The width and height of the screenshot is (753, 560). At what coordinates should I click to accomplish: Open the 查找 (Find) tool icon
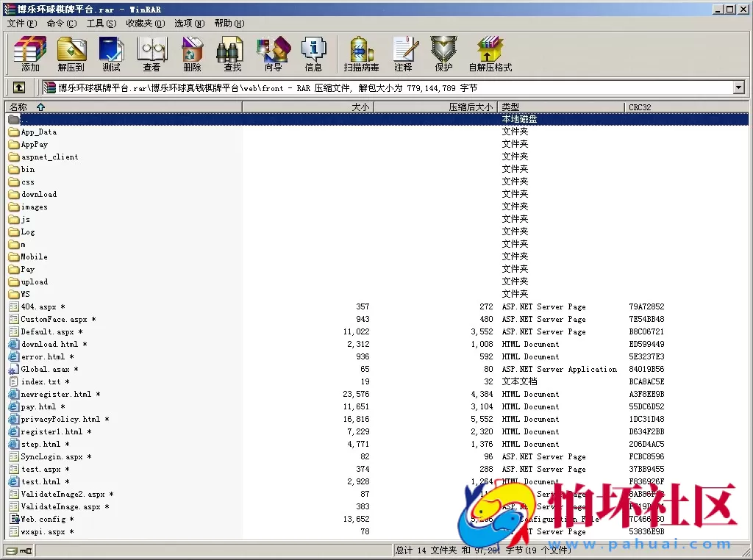(231, 54)
